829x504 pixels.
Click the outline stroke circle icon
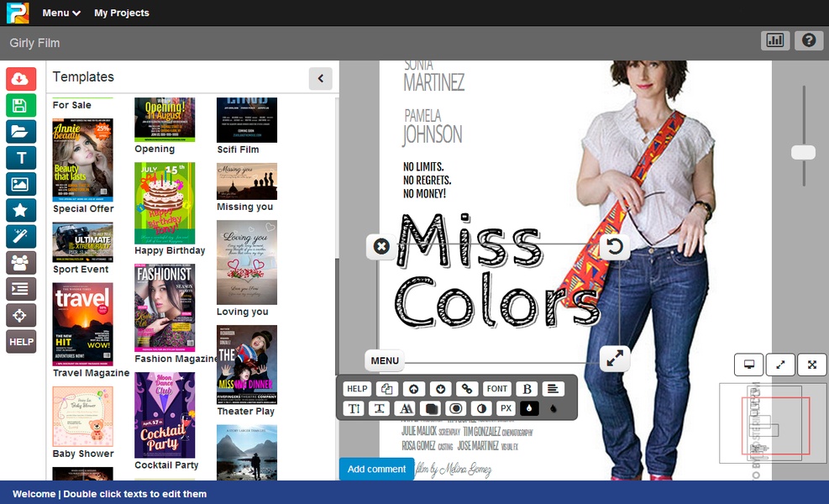tap(456, 408)
